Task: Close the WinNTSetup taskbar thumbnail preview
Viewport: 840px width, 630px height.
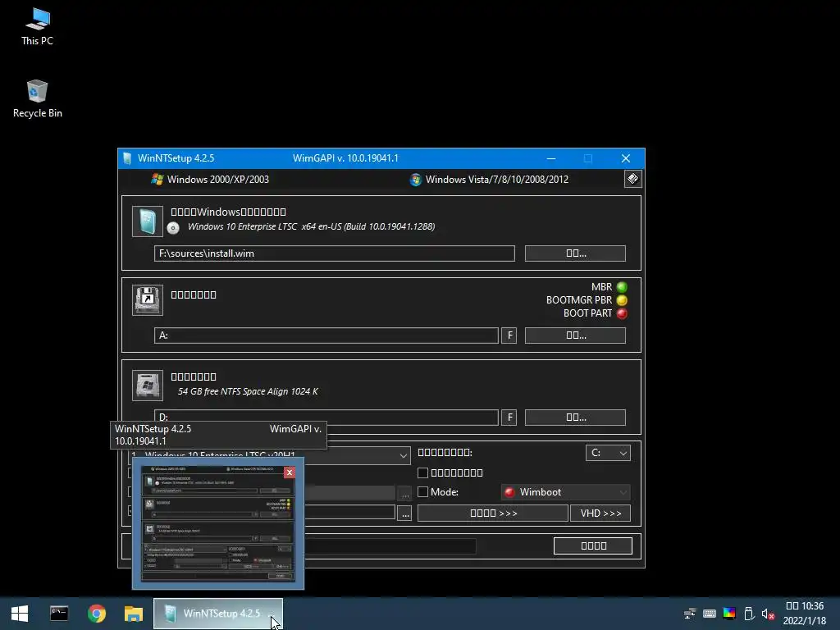Action: point(290,472)
